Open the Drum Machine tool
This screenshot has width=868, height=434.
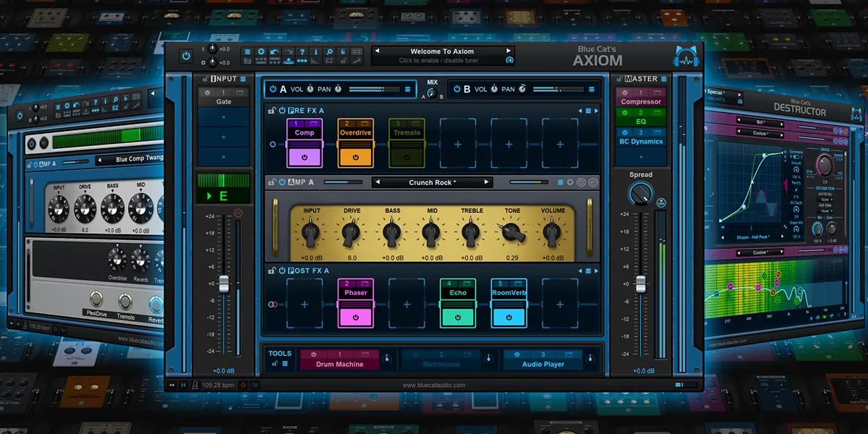coord(340,363)
